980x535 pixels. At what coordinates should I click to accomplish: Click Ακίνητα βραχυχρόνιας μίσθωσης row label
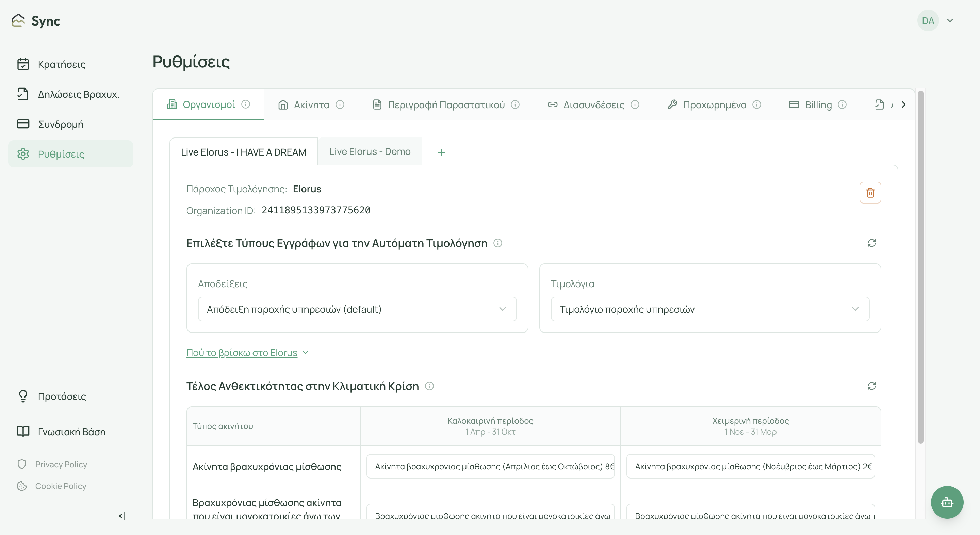pos(267,467)
